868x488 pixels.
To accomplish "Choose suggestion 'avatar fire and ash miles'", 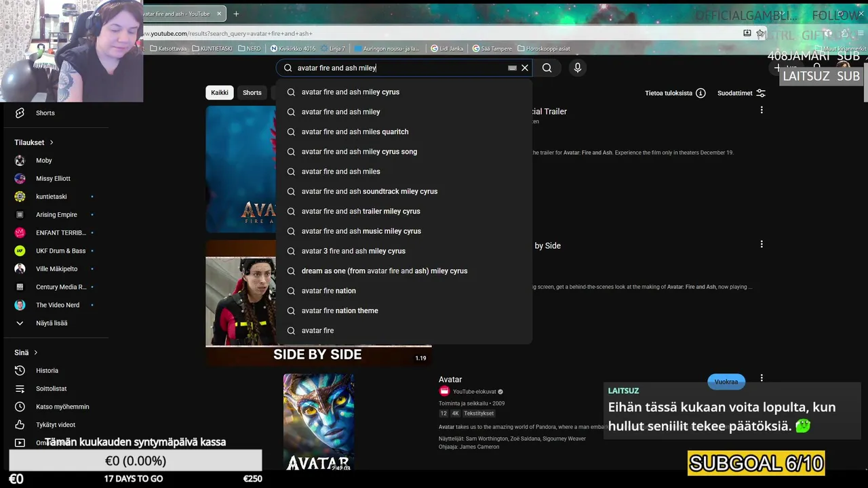I will pyautogui.click(x=404, y=171).
